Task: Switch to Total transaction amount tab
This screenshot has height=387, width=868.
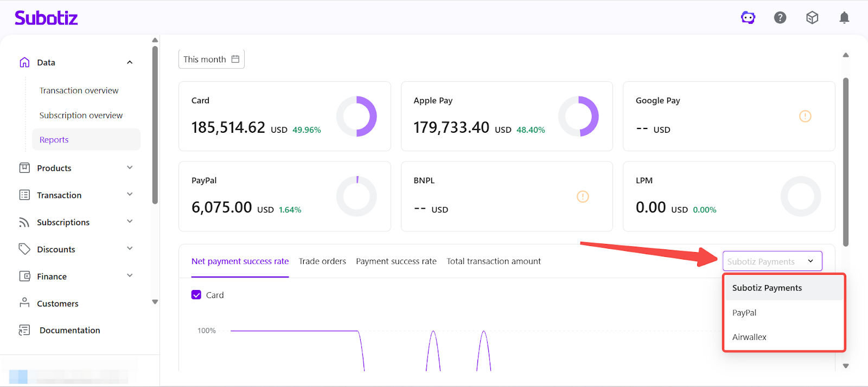Action: click(x=493, y=261)
